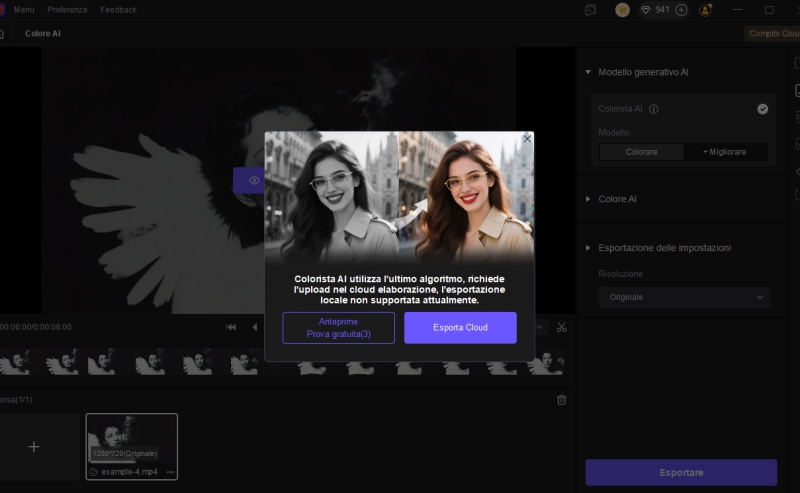Screen dimensions: 800x493
Task: Select the Colorare model option
Action: coord(641,152)
